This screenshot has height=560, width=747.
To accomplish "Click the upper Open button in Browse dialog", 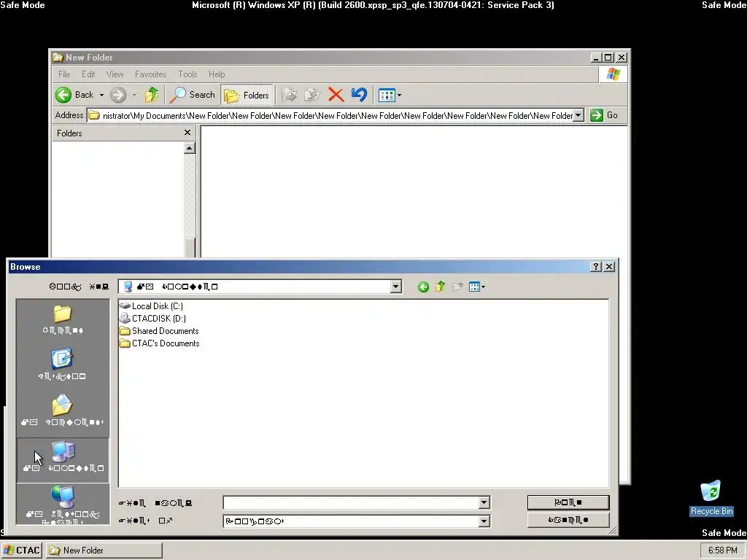I will [568, 502].
